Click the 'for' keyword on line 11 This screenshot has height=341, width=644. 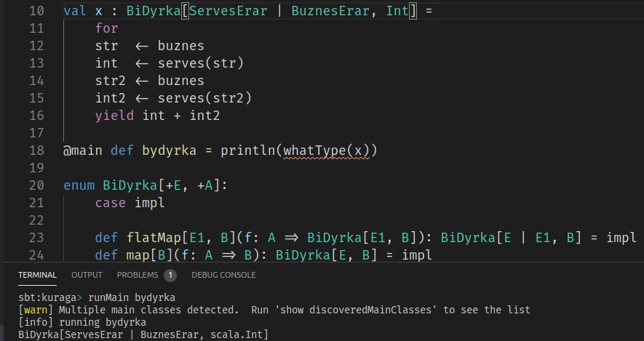[x=106, y=28]
